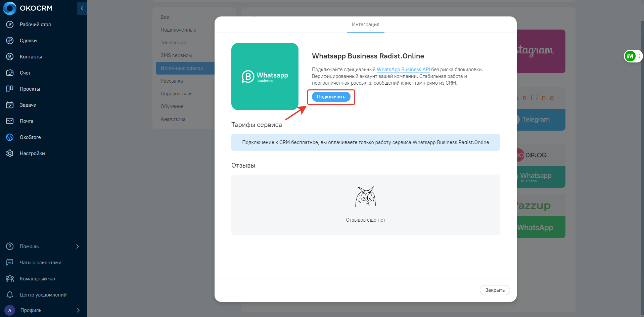
Task: Select the Все category filter
Action: (165, 17)
